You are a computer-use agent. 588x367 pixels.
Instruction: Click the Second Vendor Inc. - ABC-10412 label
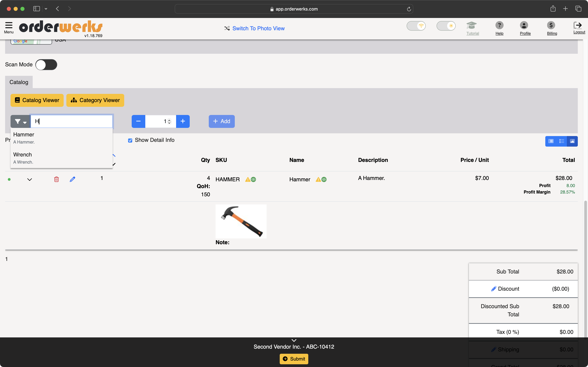pyautogui.click(x=294, y=347)
